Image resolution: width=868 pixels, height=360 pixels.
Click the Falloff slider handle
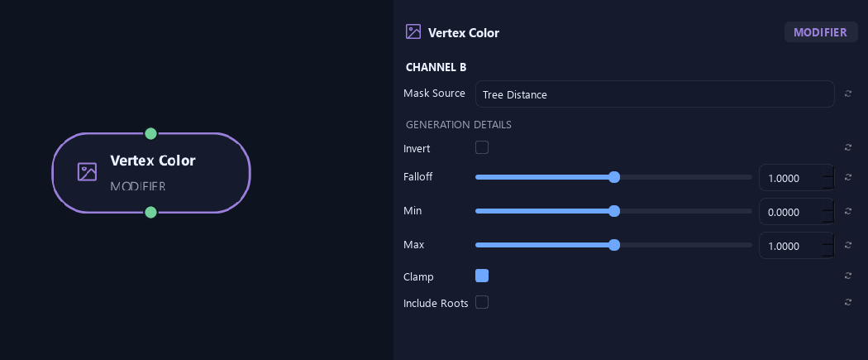[614, 177]
